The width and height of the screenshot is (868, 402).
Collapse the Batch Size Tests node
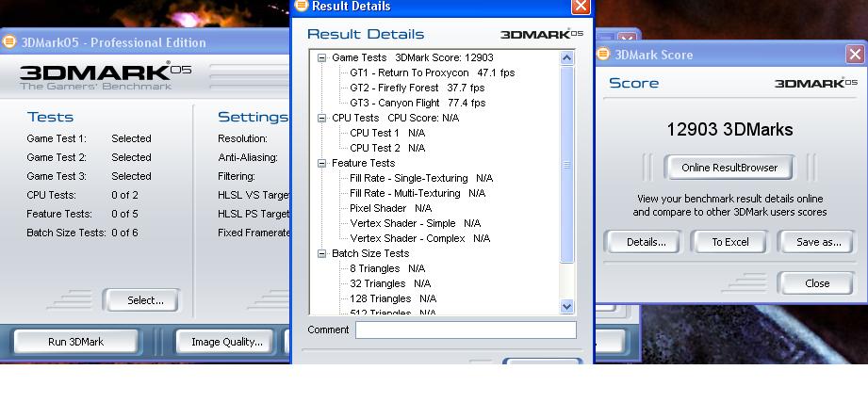(322, 253)
